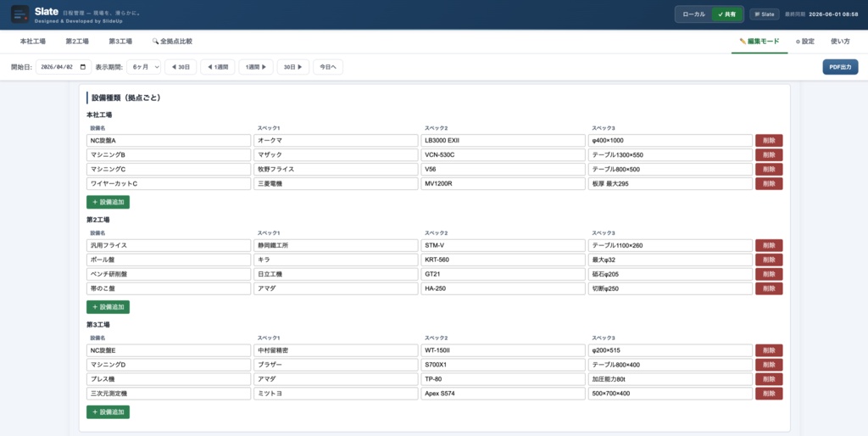Edit the マザック spec field
Screen dimensions: 868x436
[x=336, y=155]
